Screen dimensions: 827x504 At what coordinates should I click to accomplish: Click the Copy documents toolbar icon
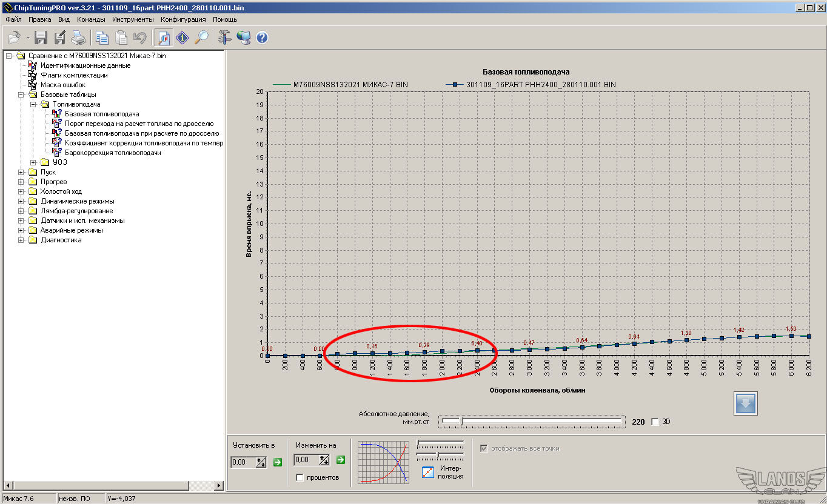[102, 38]
